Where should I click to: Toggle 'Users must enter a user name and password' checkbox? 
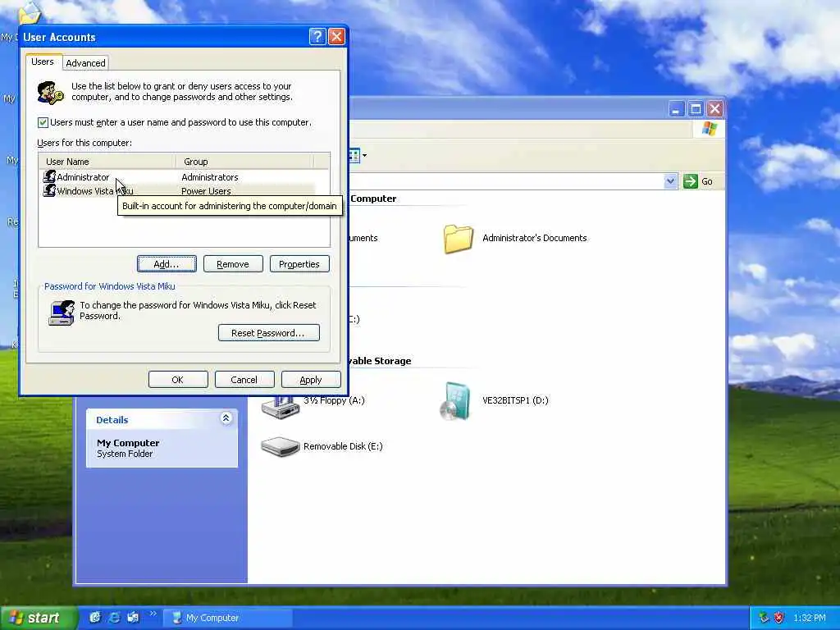(x=43, y=123)
